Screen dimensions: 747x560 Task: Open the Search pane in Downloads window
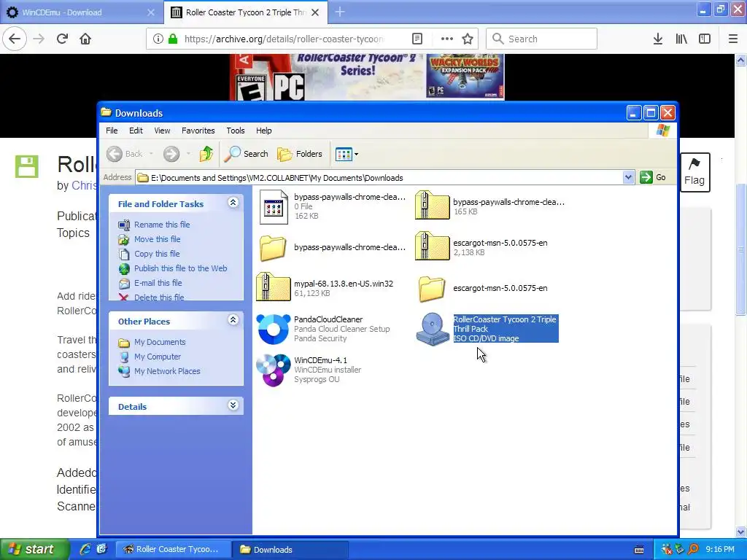point(246,154)
